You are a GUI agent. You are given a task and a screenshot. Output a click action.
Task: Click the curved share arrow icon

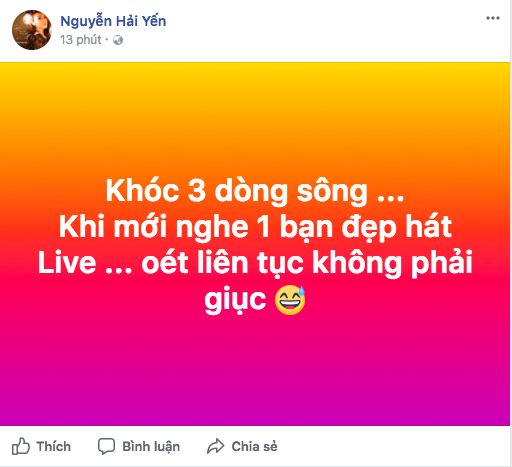[x=216, y=446]
